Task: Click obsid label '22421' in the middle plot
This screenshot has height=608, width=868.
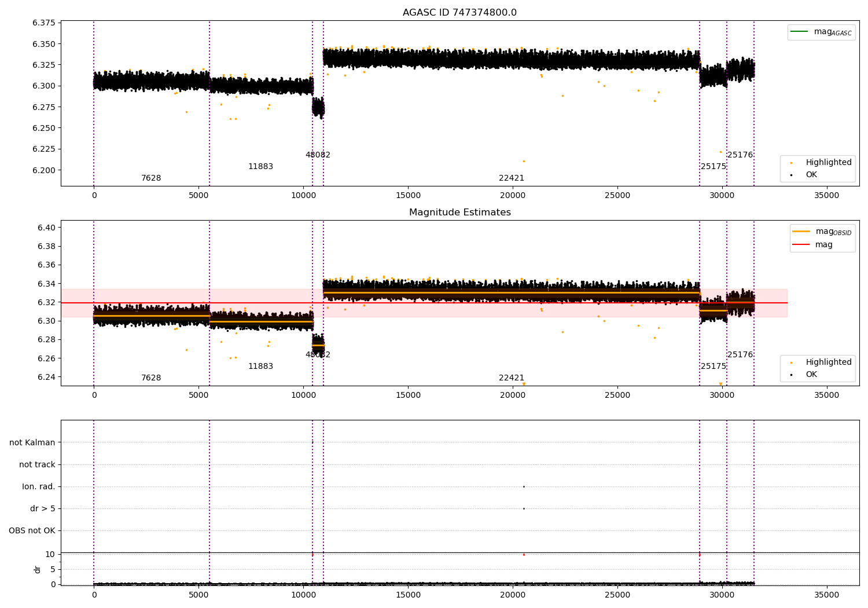Action: [x=512, y=378]
